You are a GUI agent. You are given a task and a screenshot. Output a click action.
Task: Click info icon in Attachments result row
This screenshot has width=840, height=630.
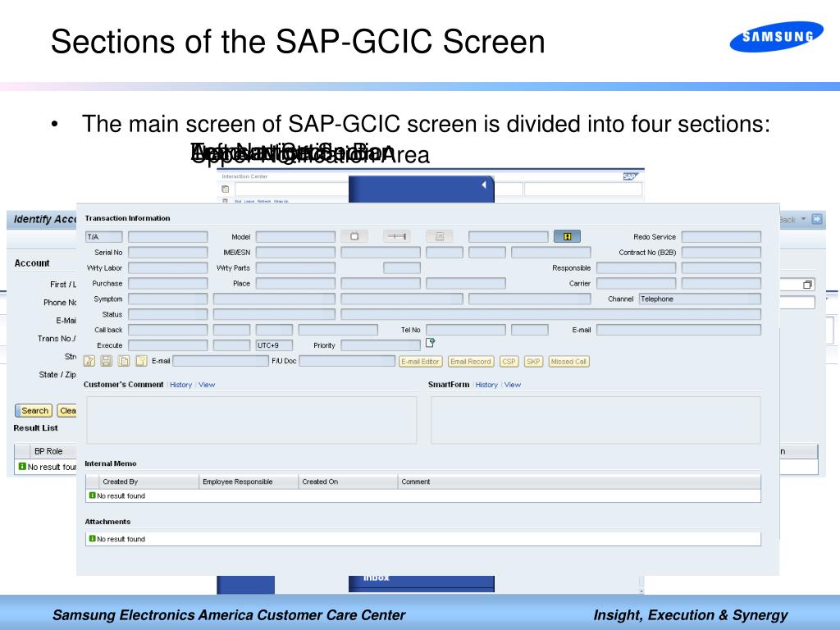tap(92, 538)
